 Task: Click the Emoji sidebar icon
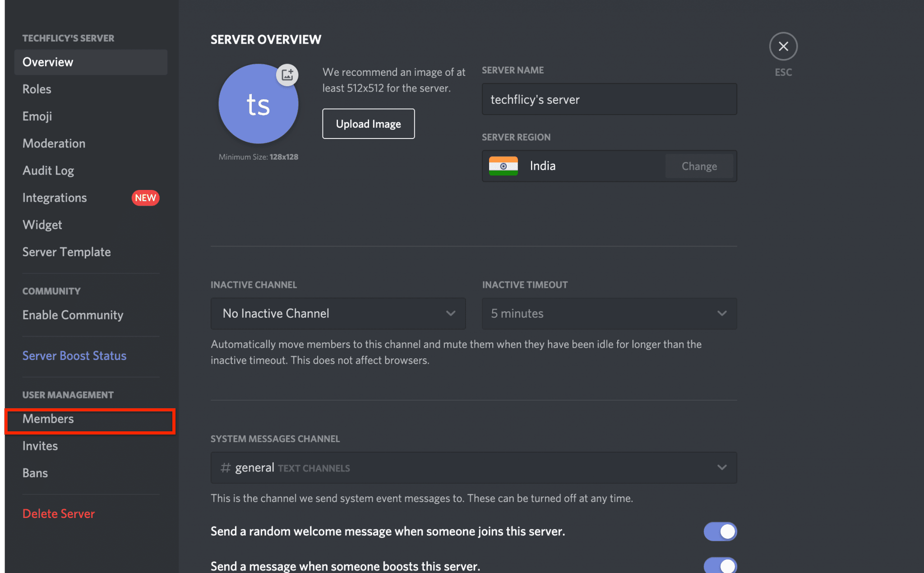37,116
